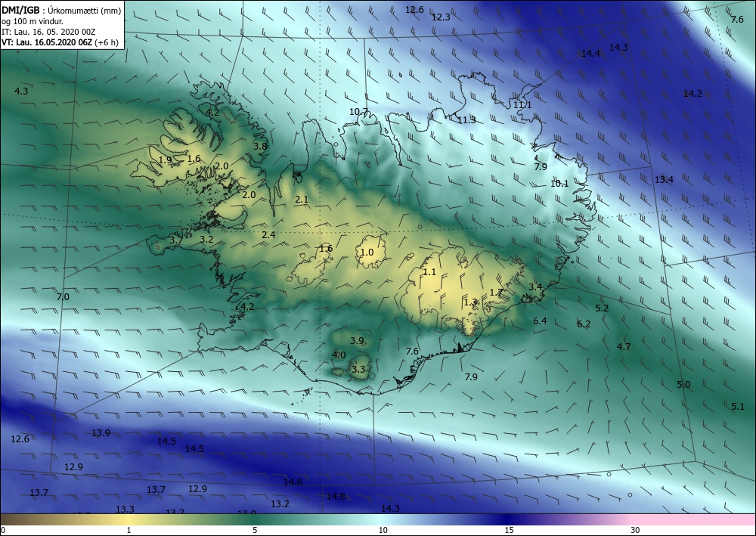Click the '(+6 h)' forecast offset label
This screenshot has width=756, height=536.
click(107, 42)
